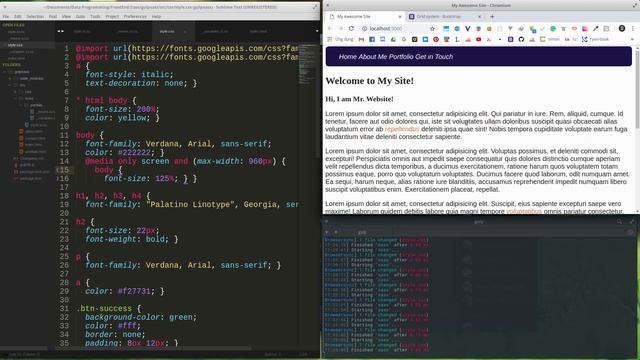
Task: Click the tab scroll arrows in Sublime
Action: (x=60, y=31)
